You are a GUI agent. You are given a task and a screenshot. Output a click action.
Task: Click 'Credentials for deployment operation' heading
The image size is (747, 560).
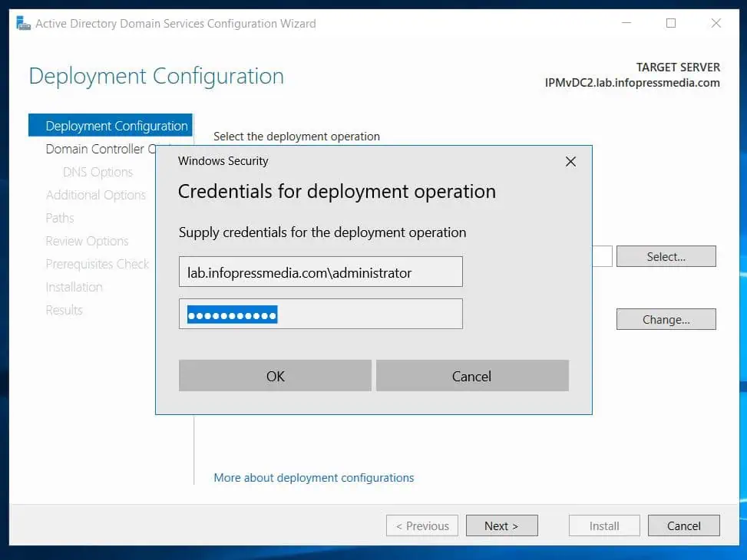click(x=337, y=192)
